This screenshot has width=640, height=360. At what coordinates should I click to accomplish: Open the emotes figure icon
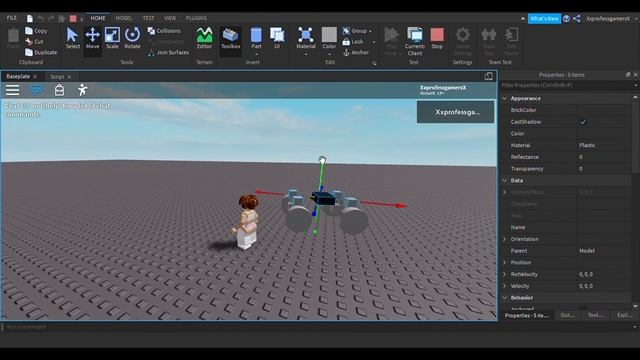[82, 90]
